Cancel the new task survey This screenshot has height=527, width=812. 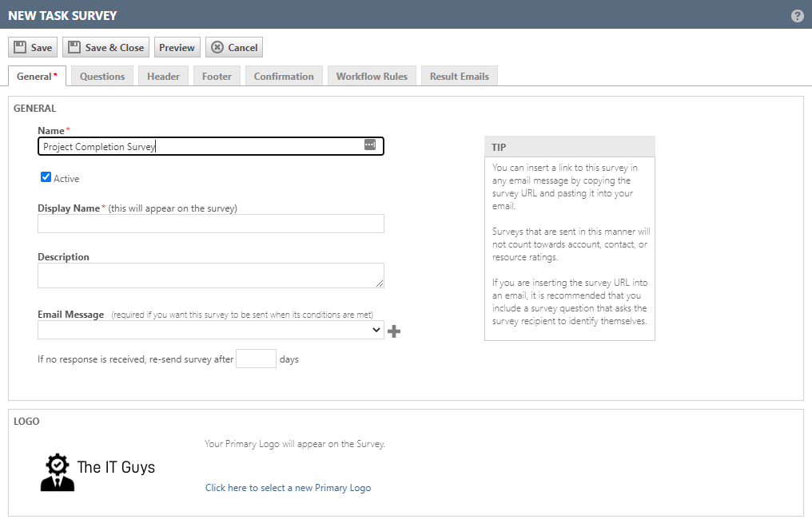tap(234, 48)
